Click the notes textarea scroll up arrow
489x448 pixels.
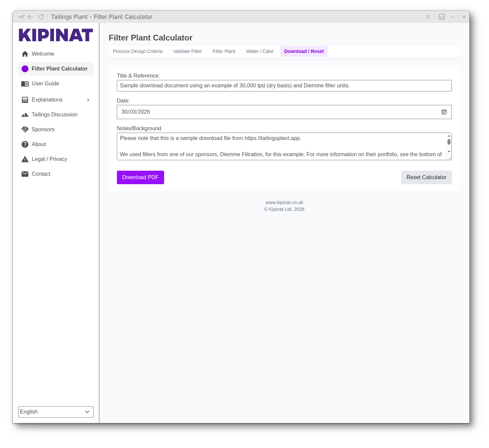[x=449, y=136]
